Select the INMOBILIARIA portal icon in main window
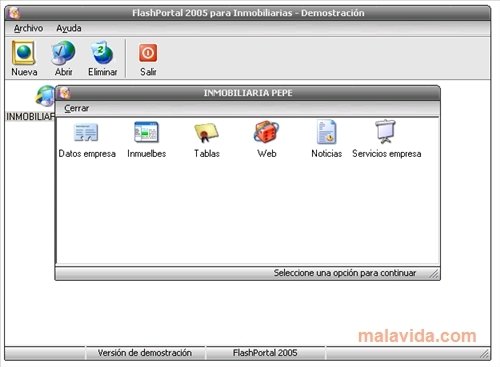 click(x=45, y=96)
